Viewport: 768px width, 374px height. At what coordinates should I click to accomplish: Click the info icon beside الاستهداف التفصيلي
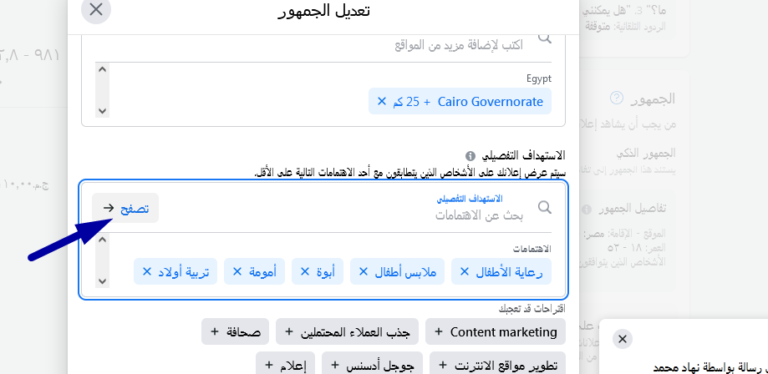[470, 156]
